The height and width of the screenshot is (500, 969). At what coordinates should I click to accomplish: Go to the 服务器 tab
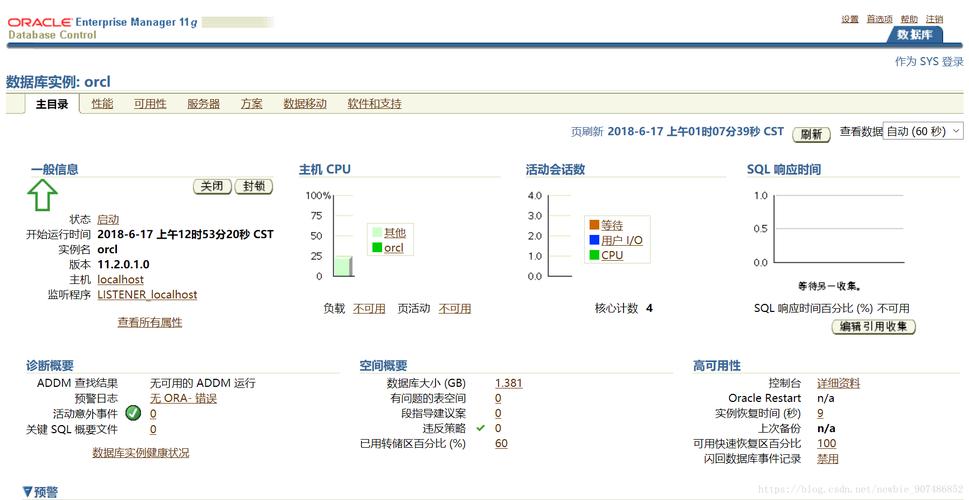tap(203, 104)
